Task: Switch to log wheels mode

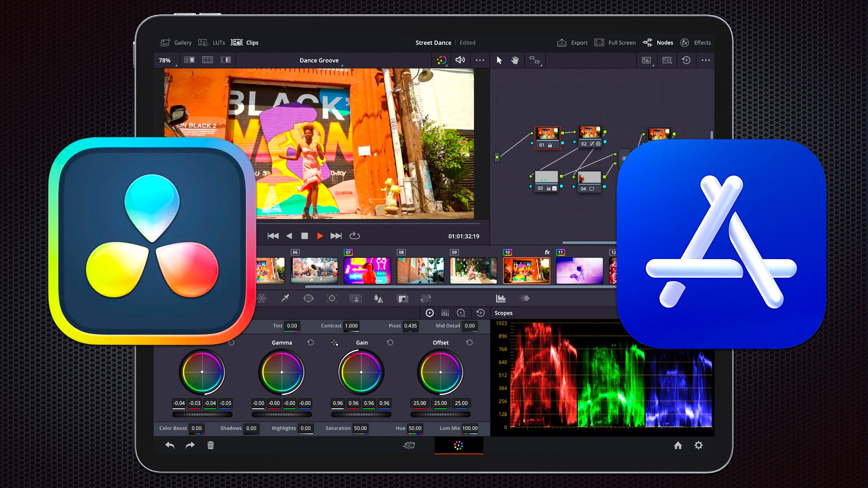Action: click(x=461, y=313)
